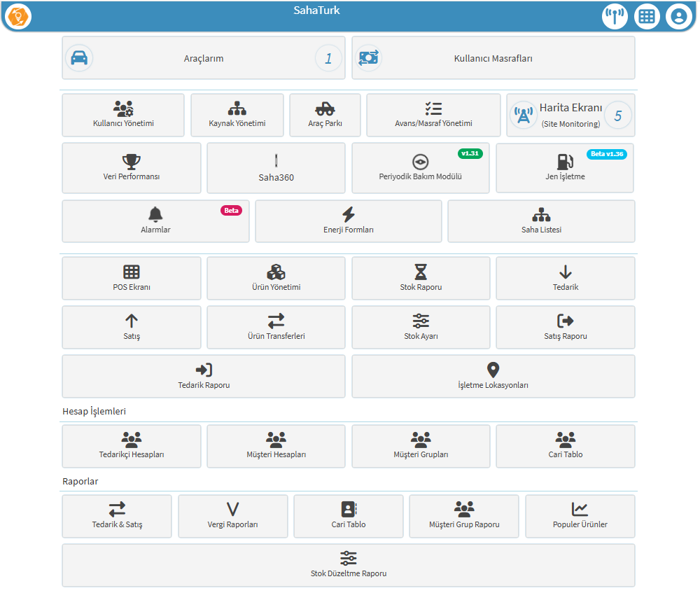Click the Kullanıcı Yönetimi users icon
700x593 pixels.
click(123, 109)
